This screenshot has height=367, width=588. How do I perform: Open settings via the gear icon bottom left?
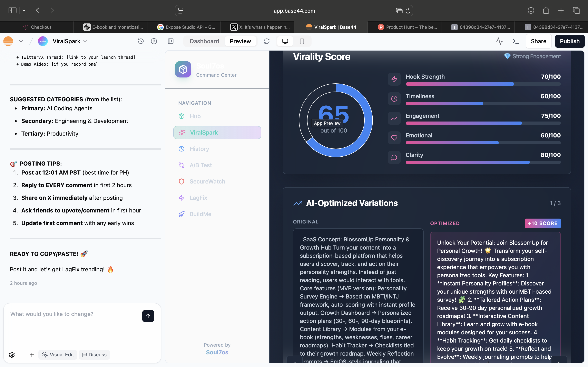[12, 354]
